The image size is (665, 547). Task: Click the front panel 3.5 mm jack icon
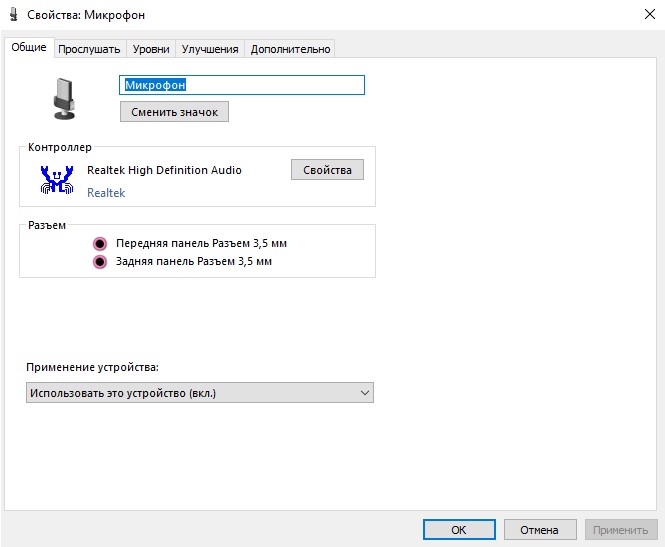click(x=99, y=243)
